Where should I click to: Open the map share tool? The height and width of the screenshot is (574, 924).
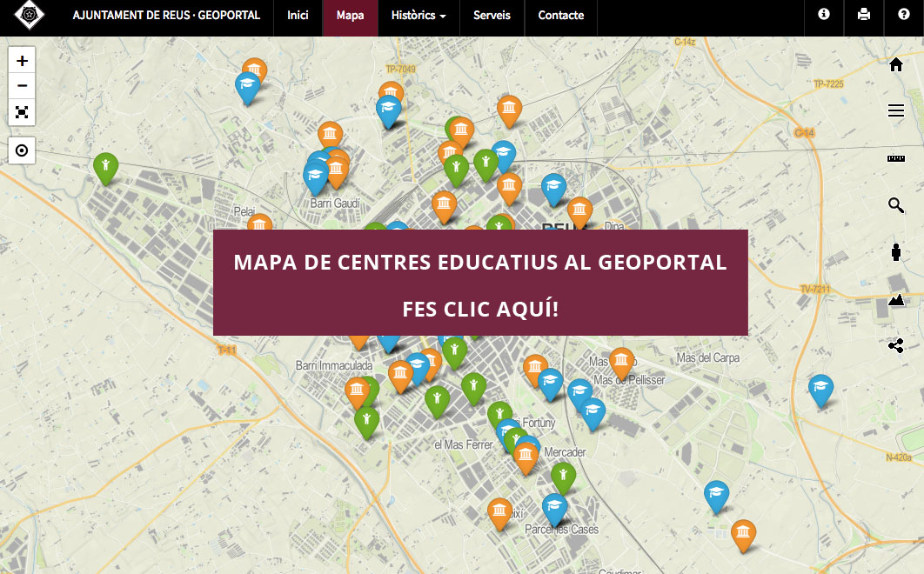pos(896,347)
